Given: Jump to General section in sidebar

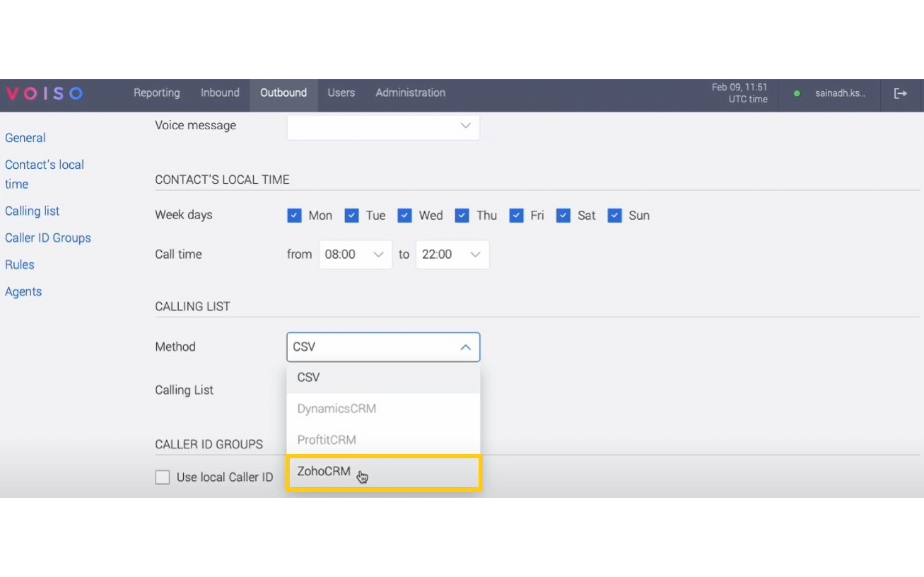Looking at the screenshot, I should click(25, 138).
